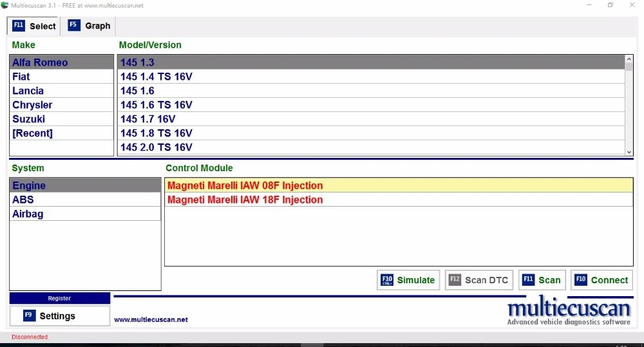
Task: Select Alfa Romeo make
Action: pyautogui.click(x=62, y=62)
